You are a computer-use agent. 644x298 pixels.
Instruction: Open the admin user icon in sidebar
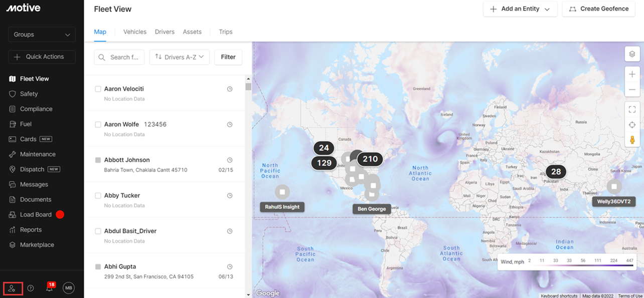(12, 288)
